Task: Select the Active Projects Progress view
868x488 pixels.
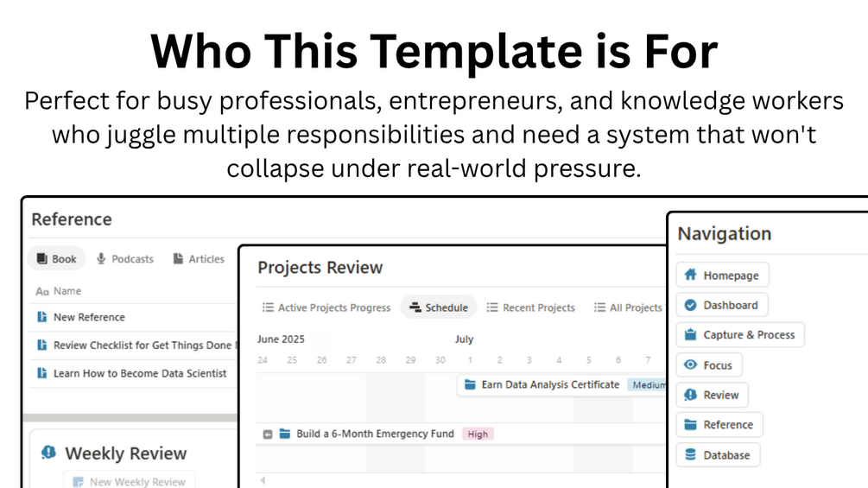Action: click(x=326, y=307)
